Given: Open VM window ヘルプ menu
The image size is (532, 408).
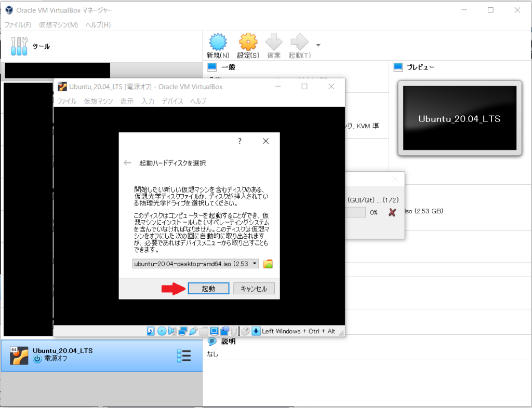Looking at the screenshot, I should [x=198, y=101].
